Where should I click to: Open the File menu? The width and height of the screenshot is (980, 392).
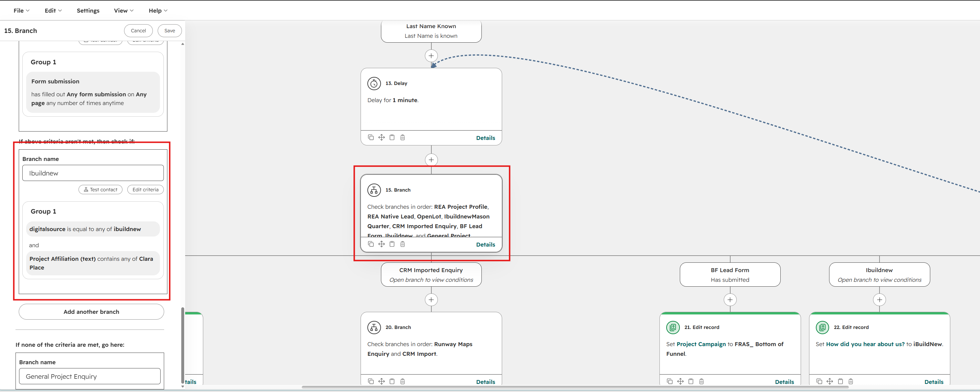coord(21,11)
